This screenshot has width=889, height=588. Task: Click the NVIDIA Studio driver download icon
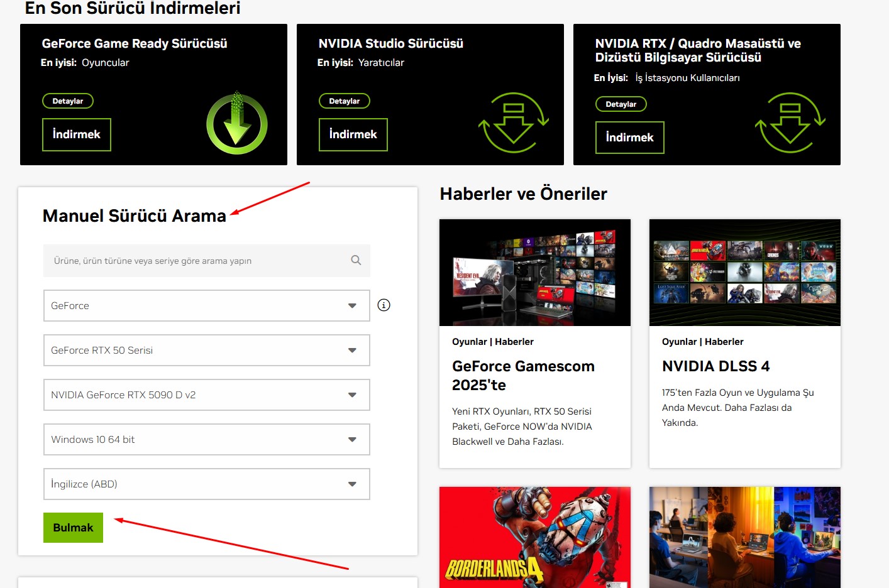click(x=513, y=123)
